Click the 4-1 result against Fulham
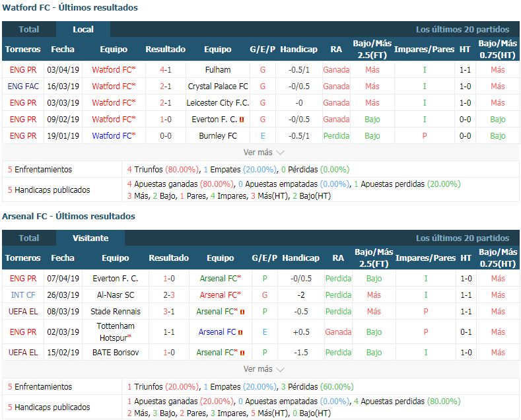This screenshot has width=521, height=420. pos(166,70)
